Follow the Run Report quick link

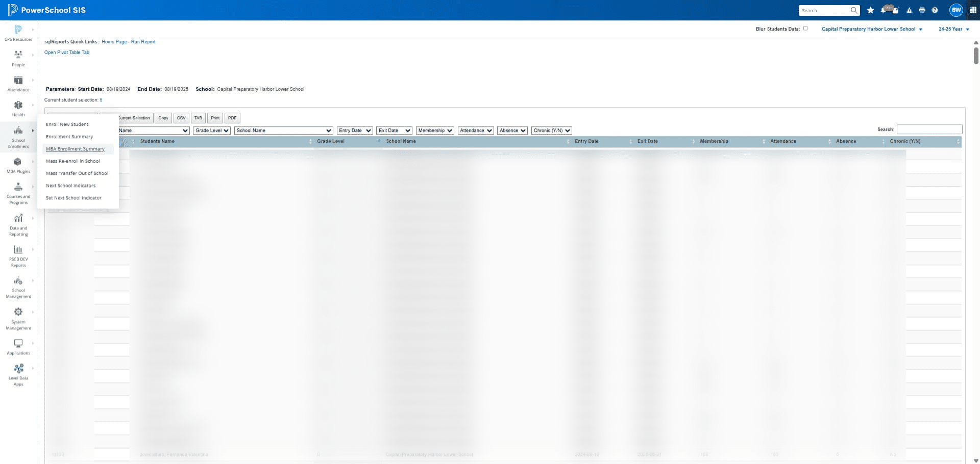(143, 42)
